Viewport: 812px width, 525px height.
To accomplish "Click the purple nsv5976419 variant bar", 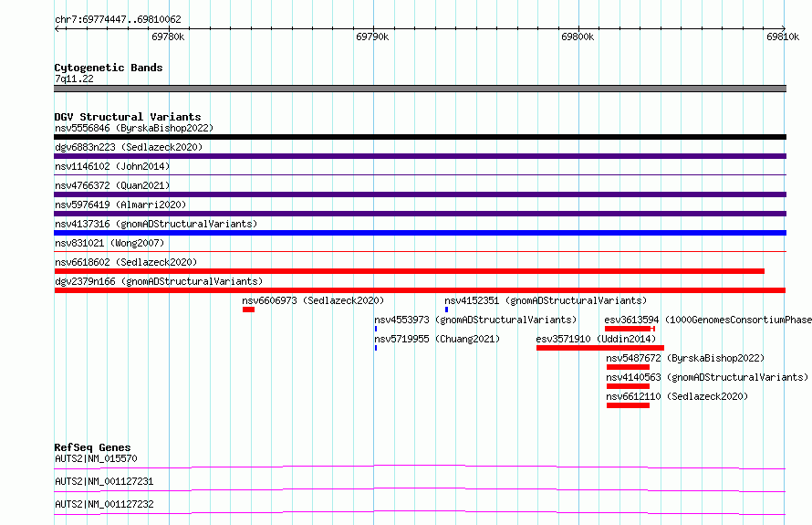I will point(420,214).
